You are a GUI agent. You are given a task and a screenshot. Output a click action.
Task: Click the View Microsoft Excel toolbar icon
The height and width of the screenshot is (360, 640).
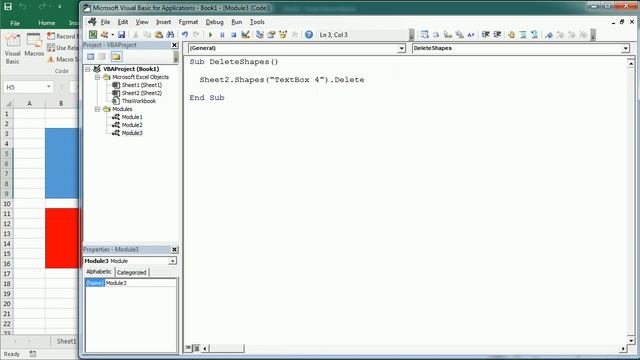(x=93, y=35)
